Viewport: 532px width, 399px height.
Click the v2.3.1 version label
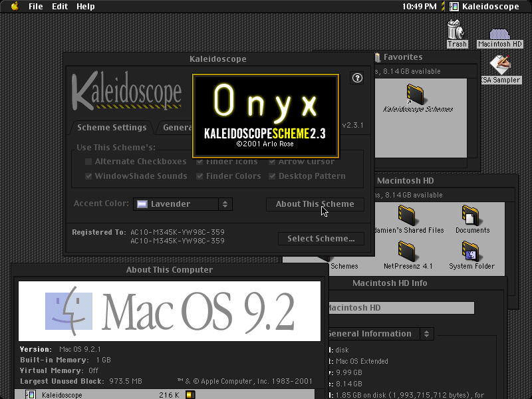pos(353,125)
